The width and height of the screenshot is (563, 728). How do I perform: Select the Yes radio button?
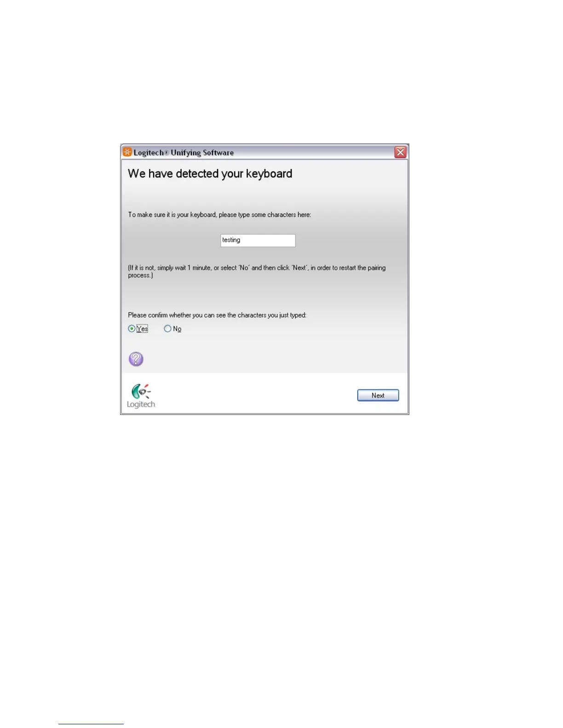point(132,329)
